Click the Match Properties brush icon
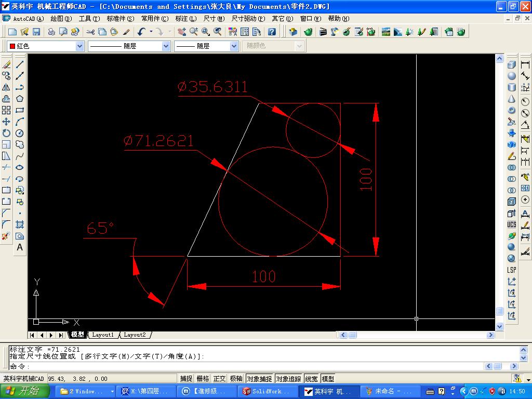Viewport: 532px width, 399px height. 126,32
